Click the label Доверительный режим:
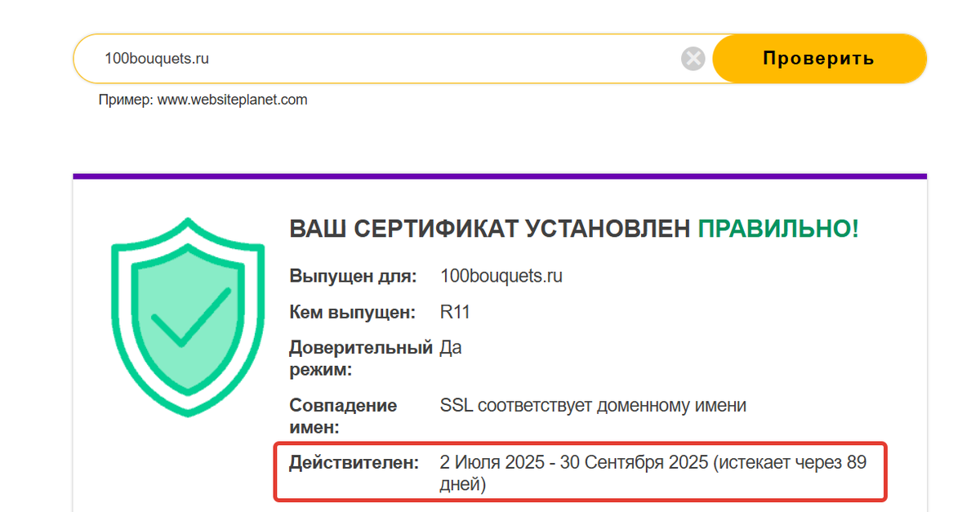This screenshot has height=512, width=980. tap(361, 359)
